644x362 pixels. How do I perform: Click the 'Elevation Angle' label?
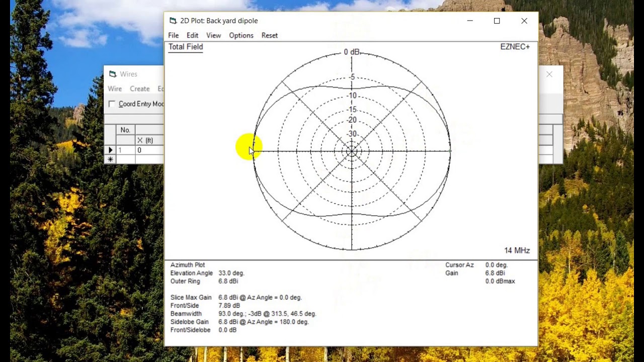coord(191,273)
